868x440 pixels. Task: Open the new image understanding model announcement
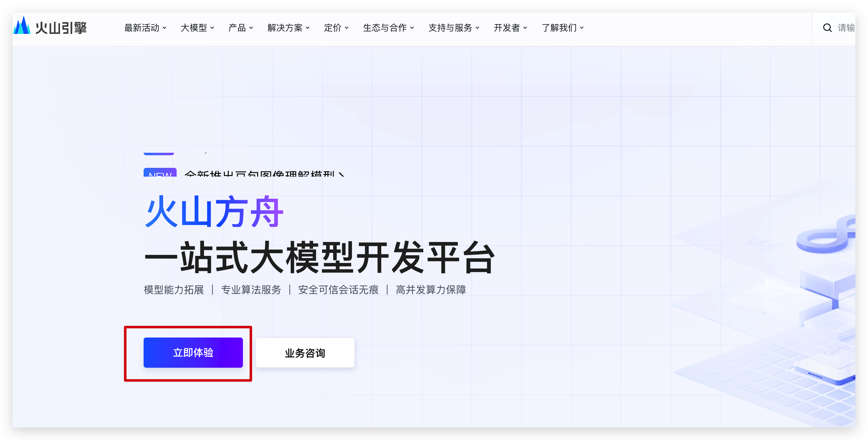(260, 174)
